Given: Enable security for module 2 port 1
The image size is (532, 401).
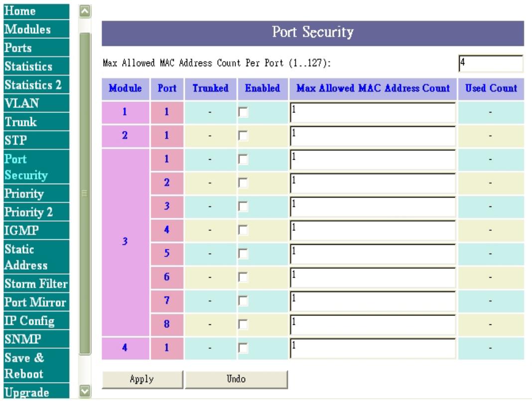Looking at the screenshot, I should pyautogui.click(x=243, y=136).
